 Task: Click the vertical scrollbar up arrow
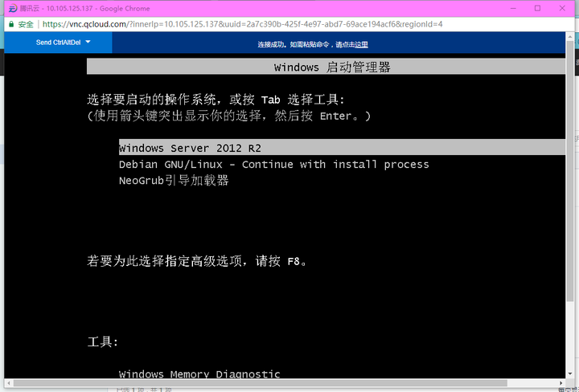click(x=570, y=38)
